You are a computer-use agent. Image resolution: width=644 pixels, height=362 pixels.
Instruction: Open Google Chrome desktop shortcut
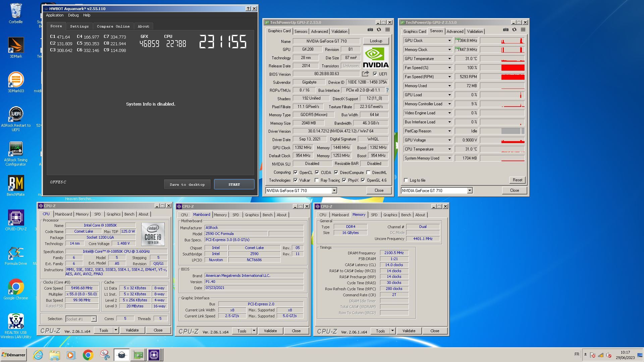pos(16,289)
